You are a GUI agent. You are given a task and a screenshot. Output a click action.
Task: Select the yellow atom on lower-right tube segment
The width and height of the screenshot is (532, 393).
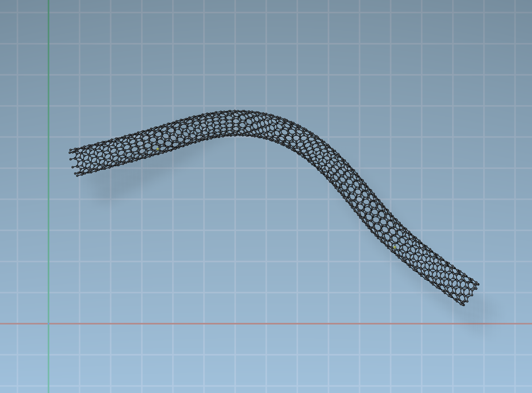(x=395, y=247)
